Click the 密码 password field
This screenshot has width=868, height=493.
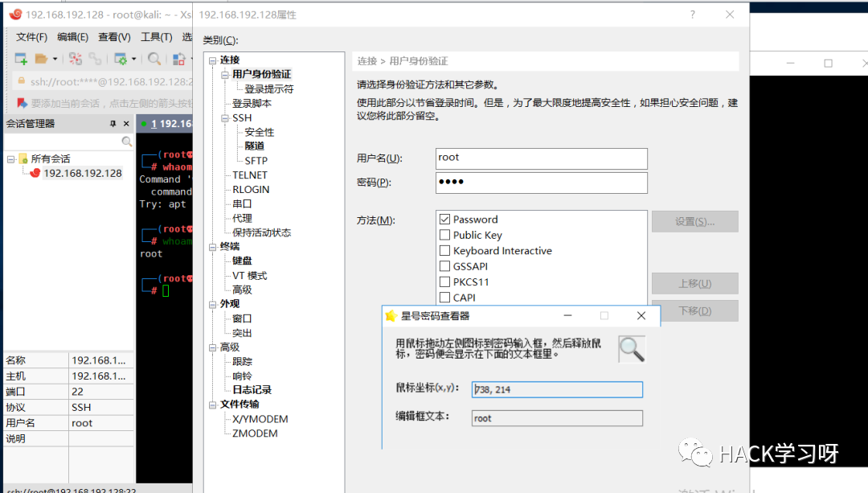click(x=542, y=183)
